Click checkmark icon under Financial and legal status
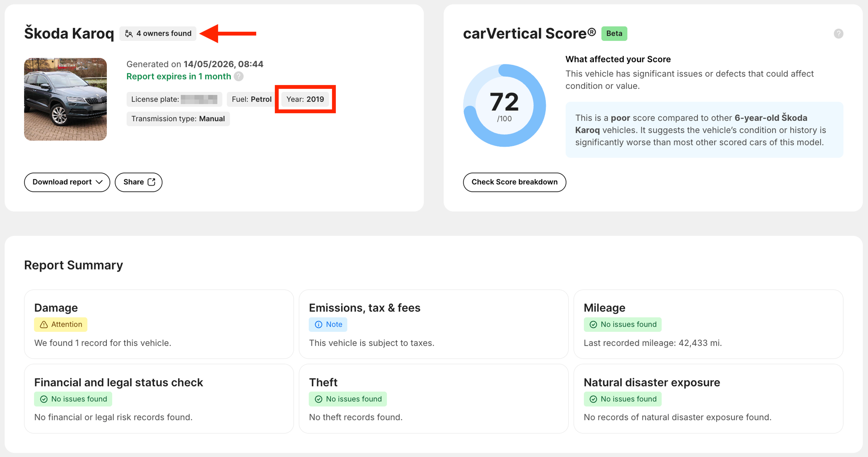 point(44,399)
